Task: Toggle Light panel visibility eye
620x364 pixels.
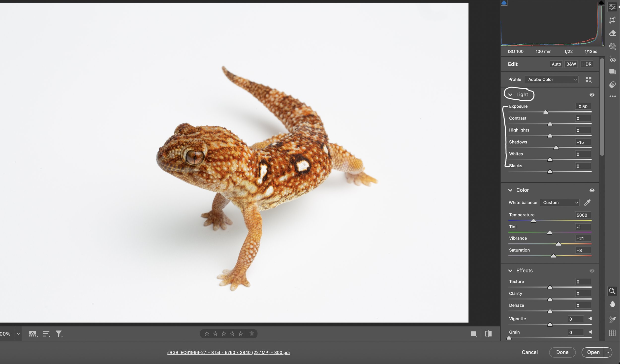Action: 592,95
